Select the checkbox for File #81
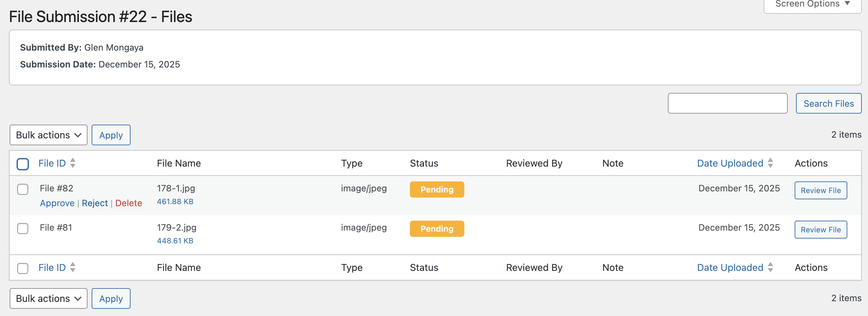 coord(23,229)
